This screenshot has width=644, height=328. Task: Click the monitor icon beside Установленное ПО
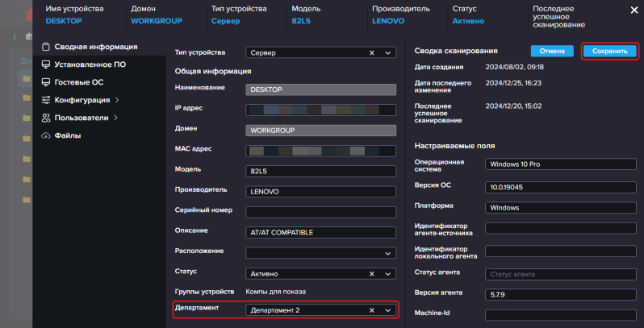pyautogui.click(x=46, y=64)
